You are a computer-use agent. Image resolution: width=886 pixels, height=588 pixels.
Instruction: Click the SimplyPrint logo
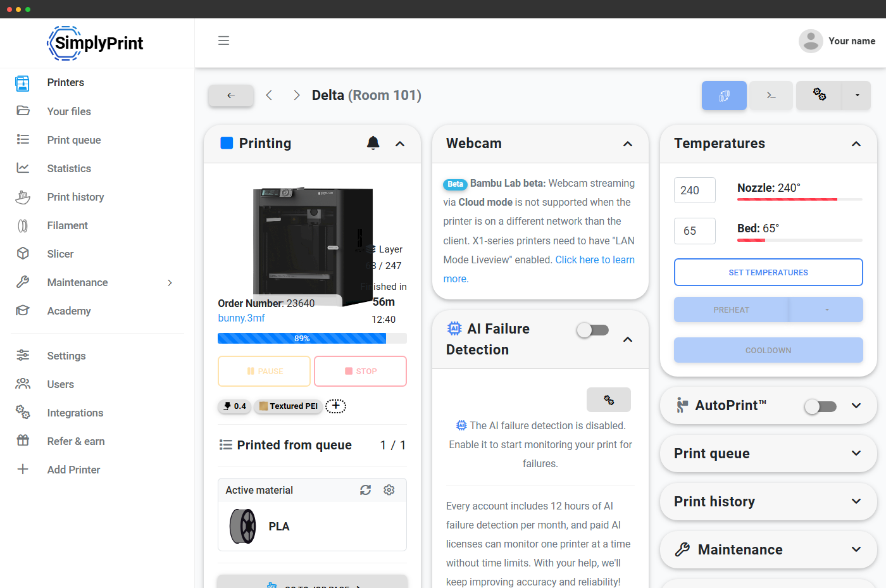tap(95, 43)
